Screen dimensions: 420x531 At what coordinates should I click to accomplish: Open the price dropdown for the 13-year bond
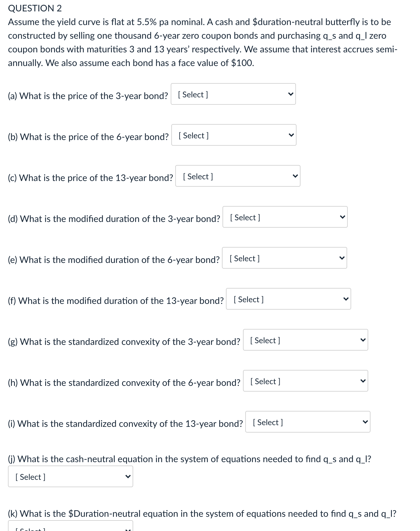click(x=238, y=176)
